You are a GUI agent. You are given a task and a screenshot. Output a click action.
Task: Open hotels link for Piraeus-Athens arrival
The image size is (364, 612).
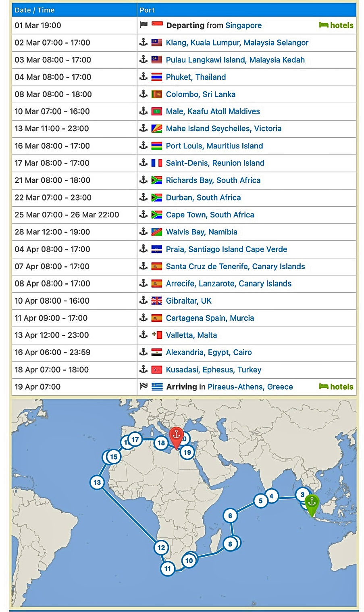click(336, 386)
